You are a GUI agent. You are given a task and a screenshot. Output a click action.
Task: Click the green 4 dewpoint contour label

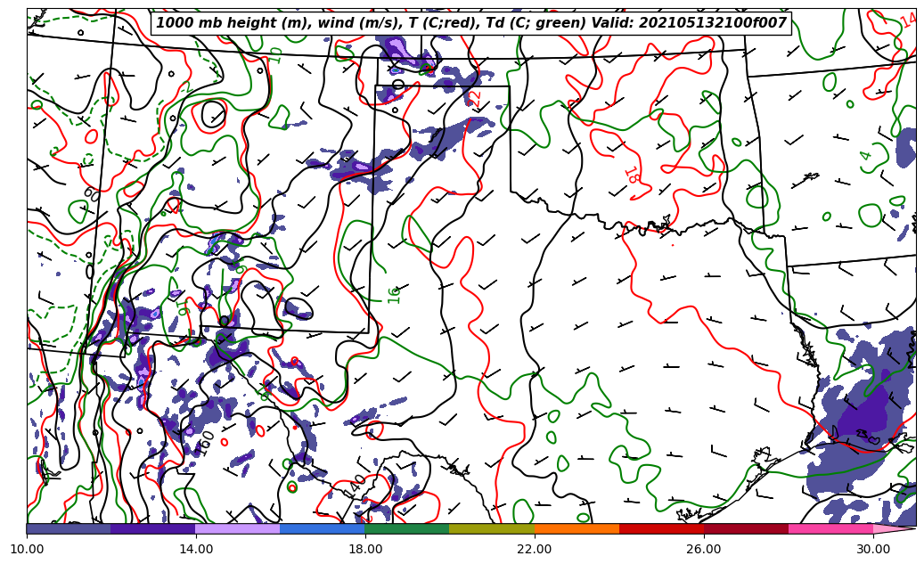click(x=865, y=156)
